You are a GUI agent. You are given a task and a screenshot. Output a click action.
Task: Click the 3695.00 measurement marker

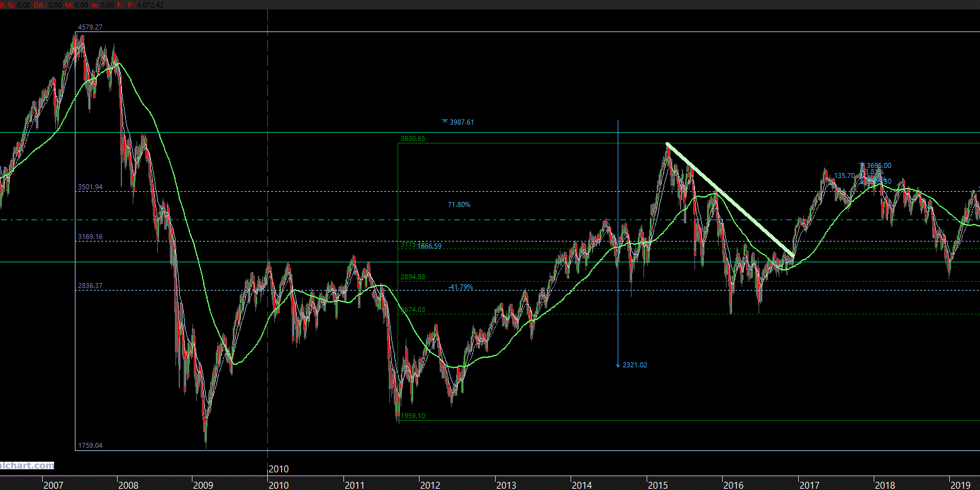(878, 165)
